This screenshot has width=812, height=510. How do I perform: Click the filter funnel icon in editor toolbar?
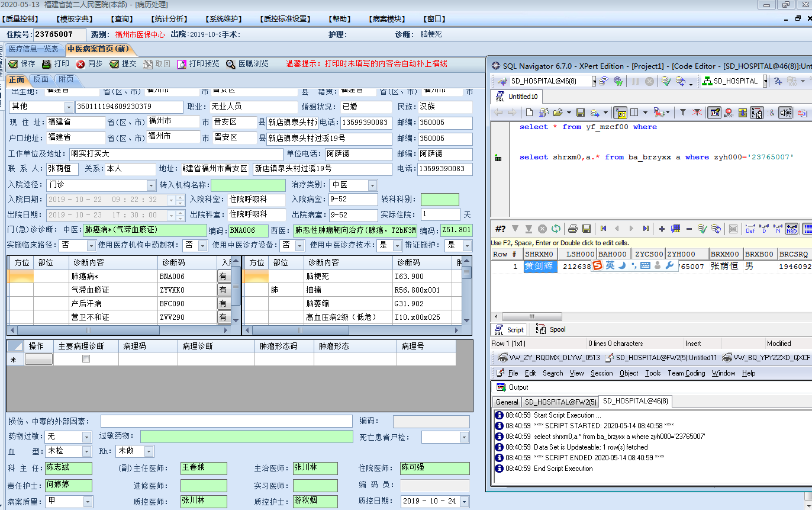click(x=682, y=112)
